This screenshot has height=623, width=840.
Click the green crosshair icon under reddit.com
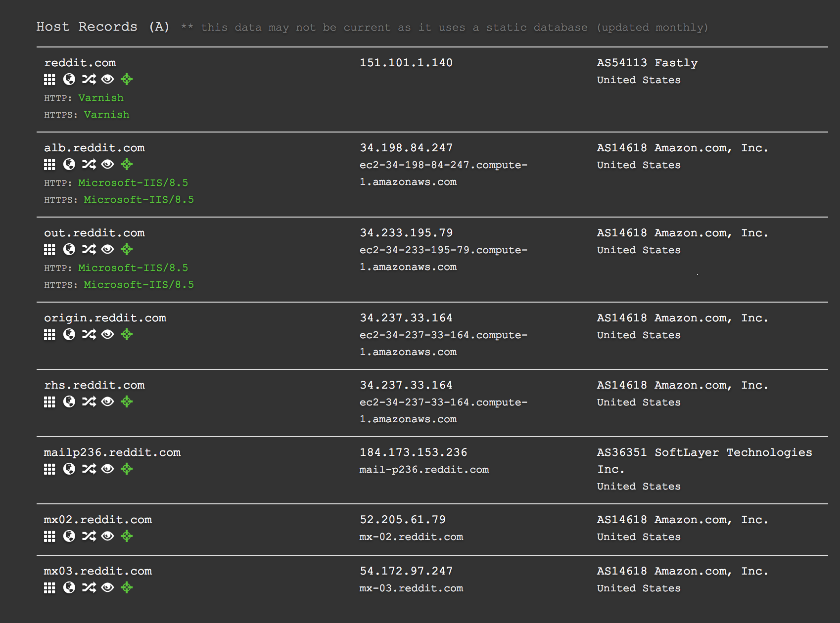tap(127, 79)
